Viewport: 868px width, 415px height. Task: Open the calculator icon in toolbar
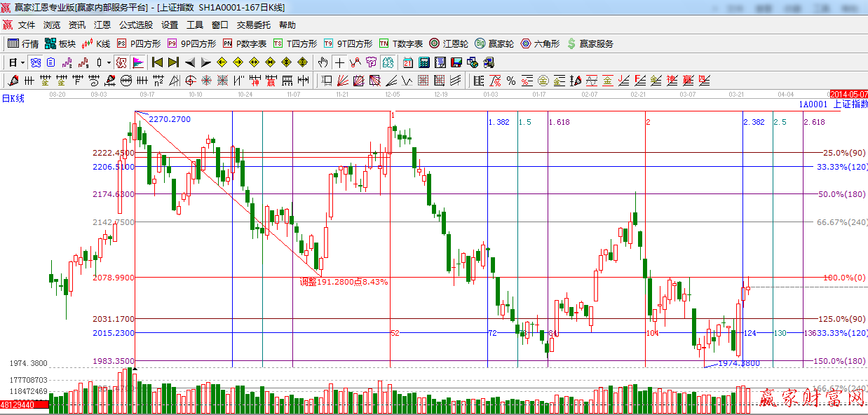[423, 62]
